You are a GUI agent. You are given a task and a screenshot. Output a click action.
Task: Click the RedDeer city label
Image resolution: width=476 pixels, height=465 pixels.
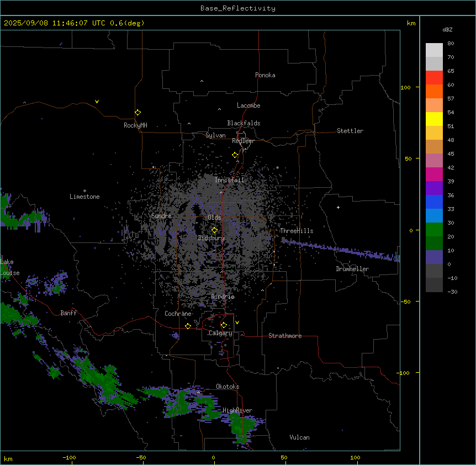tap(243, 141)
